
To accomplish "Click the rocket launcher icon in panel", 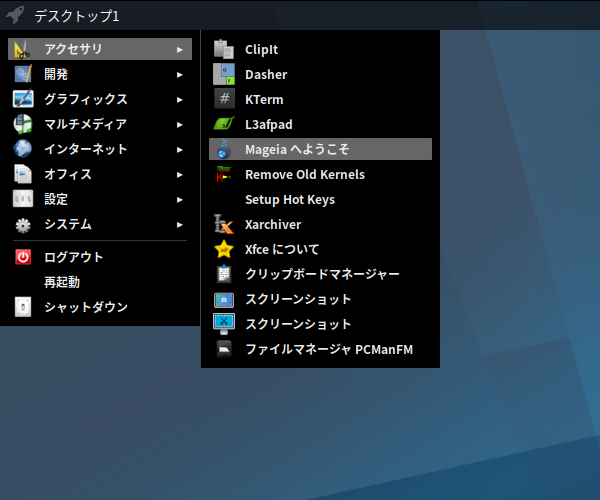I will click(x=15, y=15).
